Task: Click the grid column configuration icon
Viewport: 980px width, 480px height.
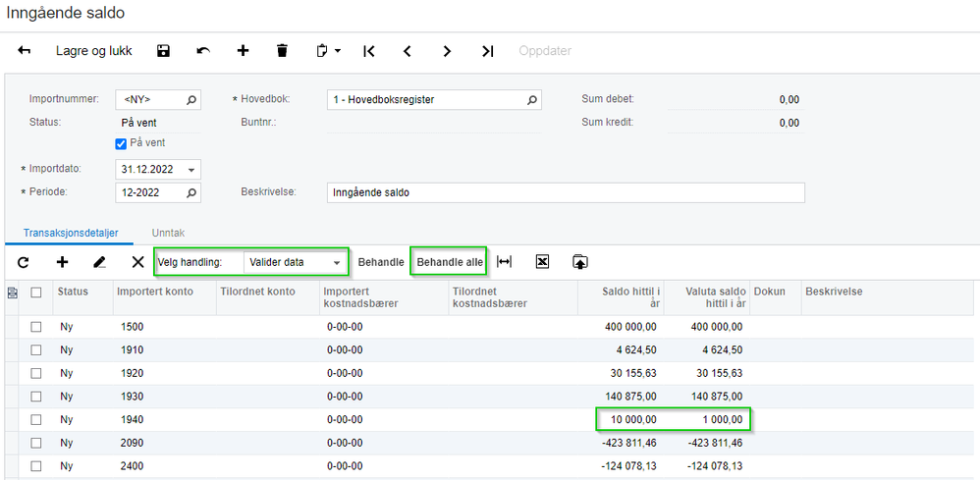Action: (12, 292)
